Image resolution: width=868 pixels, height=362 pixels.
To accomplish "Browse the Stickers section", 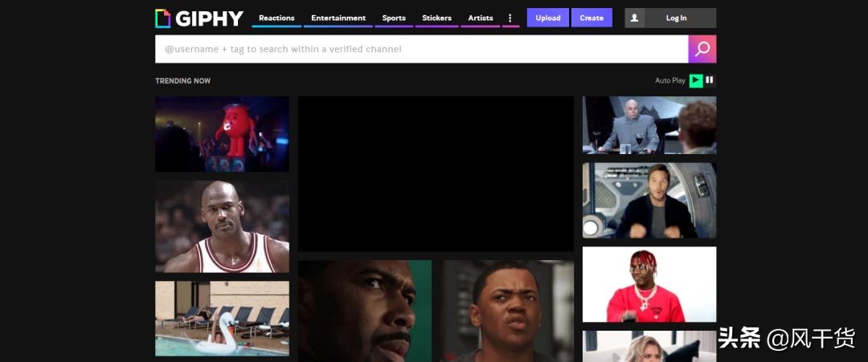I will [x=436, y=18].
